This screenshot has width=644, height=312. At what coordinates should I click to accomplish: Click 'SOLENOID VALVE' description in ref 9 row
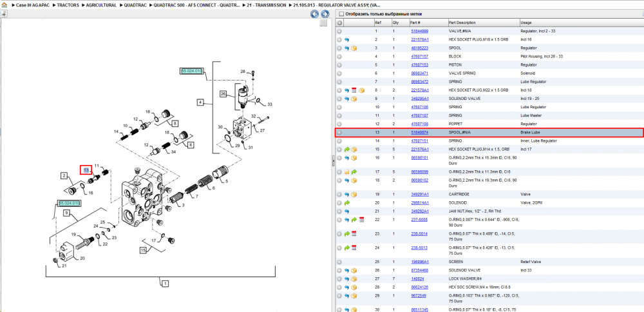(x=464, y=99)
